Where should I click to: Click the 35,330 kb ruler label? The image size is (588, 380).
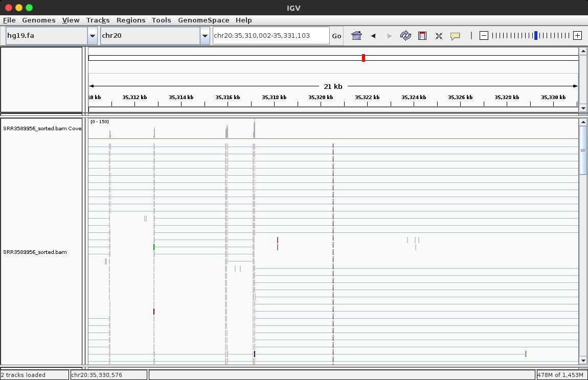click(x=553, y=97)
